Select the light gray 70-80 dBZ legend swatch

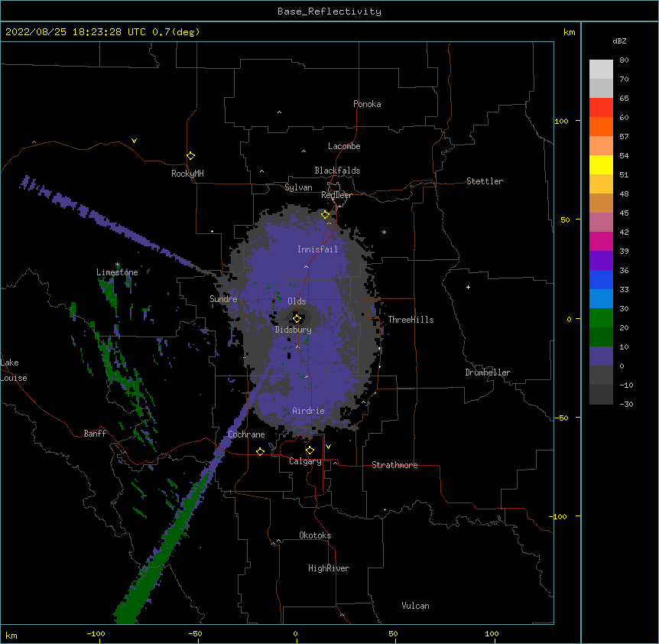601,69
